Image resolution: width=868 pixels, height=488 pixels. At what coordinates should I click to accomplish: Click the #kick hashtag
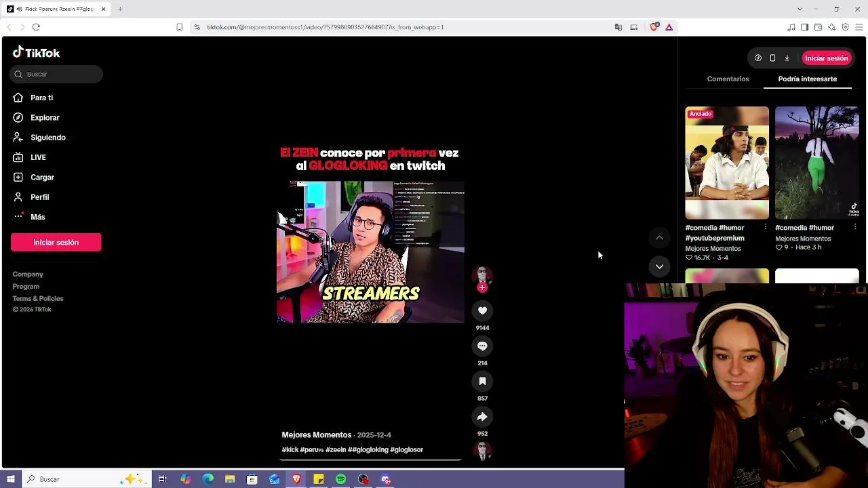point(290,450)
